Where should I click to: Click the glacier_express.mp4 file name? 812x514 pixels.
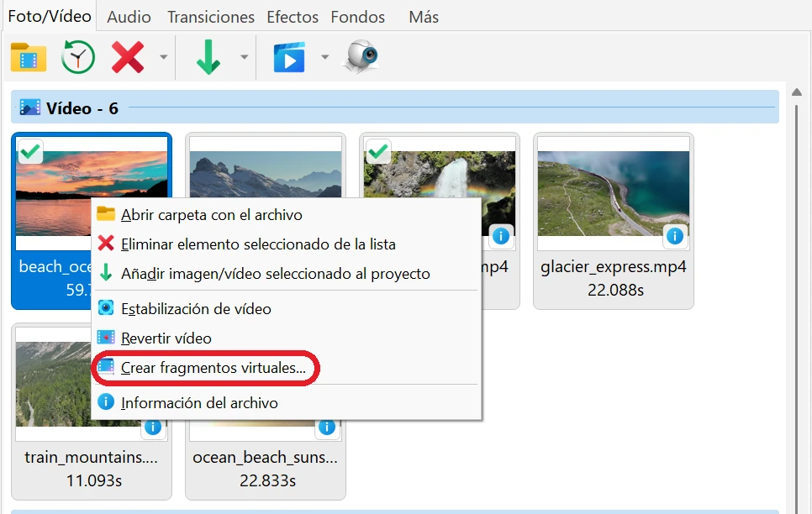pos(614,266)
